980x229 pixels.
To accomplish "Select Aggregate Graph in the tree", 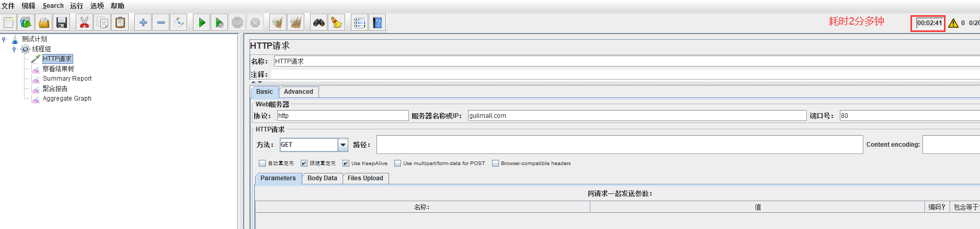I will tap(67, 99).
